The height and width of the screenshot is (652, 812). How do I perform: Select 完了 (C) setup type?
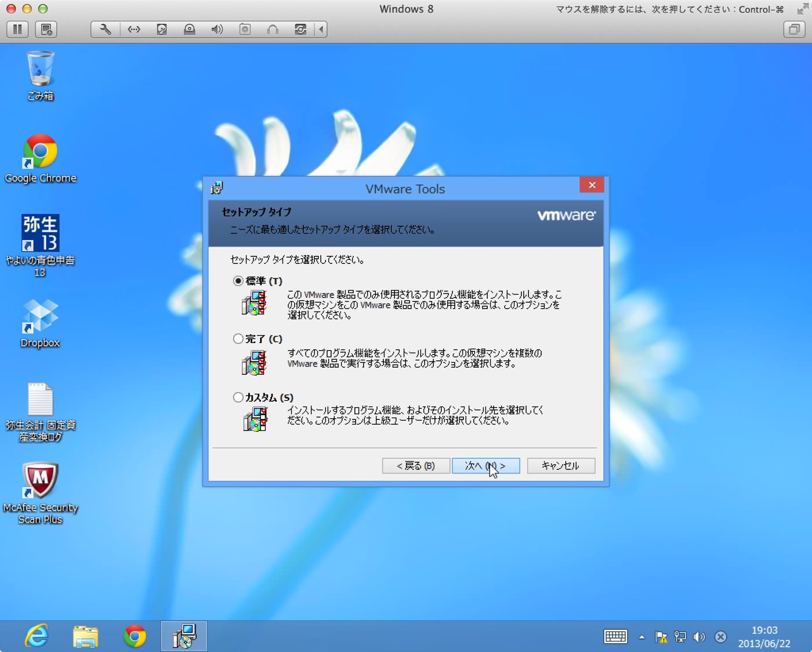[x=238, y=339]
